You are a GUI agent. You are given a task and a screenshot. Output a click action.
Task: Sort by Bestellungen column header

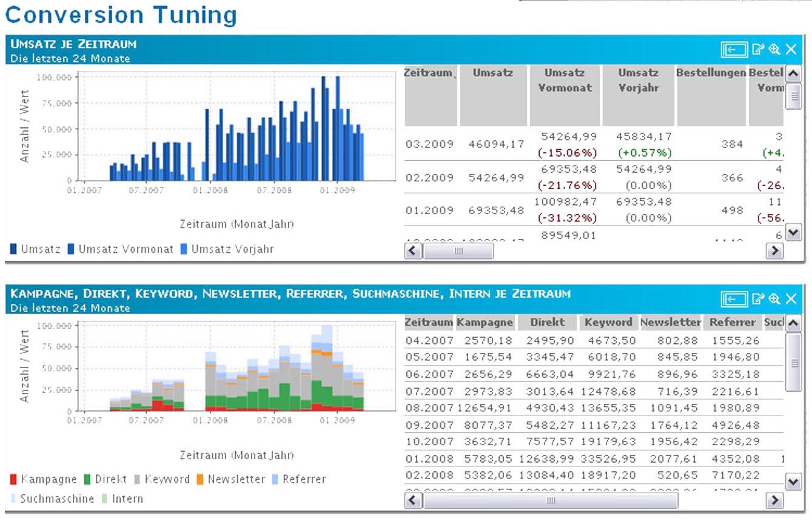[711, 95]
